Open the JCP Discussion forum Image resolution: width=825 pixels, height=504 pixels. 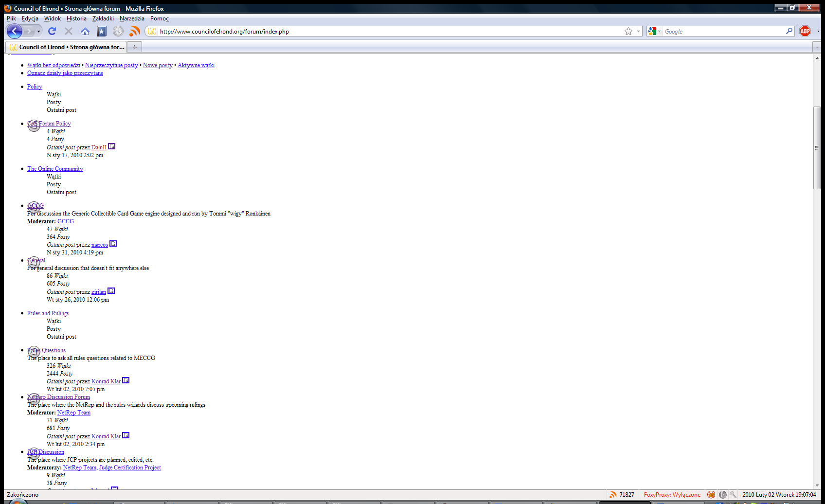click(46, 452)
